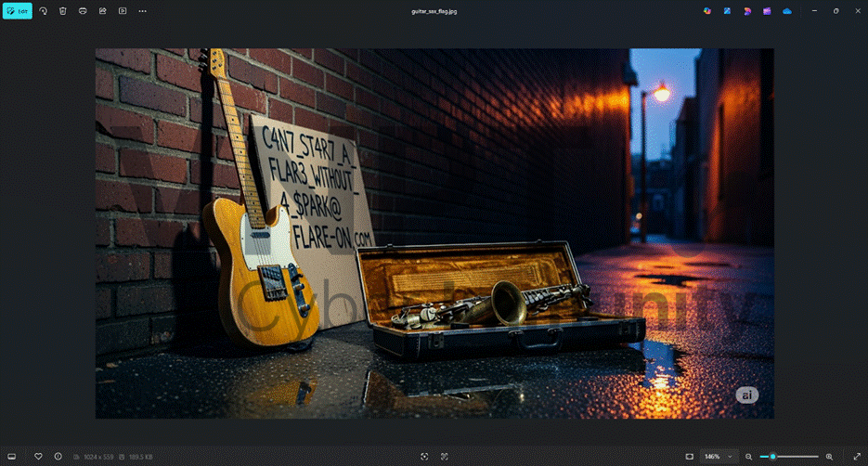Open the Share icon in the toolbar
Viewport: 868px width, 466px height.
(x=102, y=11)
